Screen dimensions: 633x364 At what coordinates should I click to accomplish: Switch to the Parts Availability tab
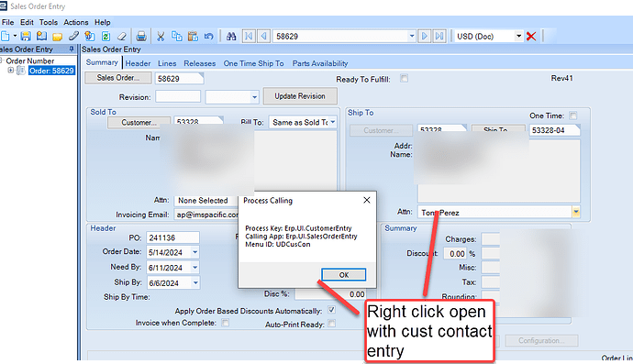[320, 63]
